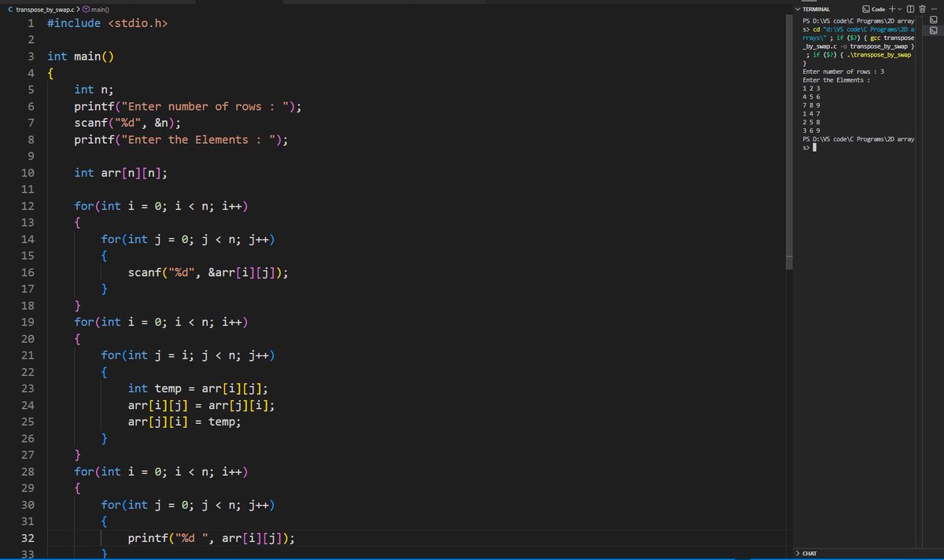Image resolution: width=944 pixels, height=560 pixels.
Task: Kill the terminal with the trash icon
Action: 922,9
